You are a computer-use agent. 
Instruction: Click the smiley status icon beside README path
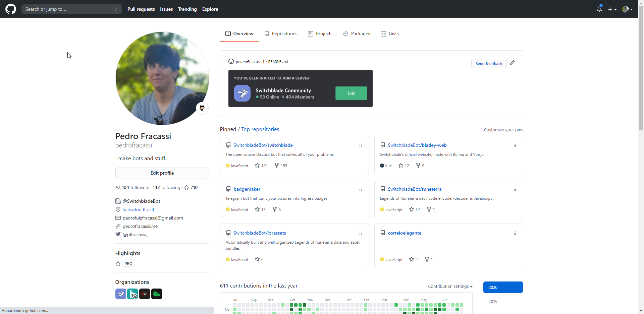point(231,62)
